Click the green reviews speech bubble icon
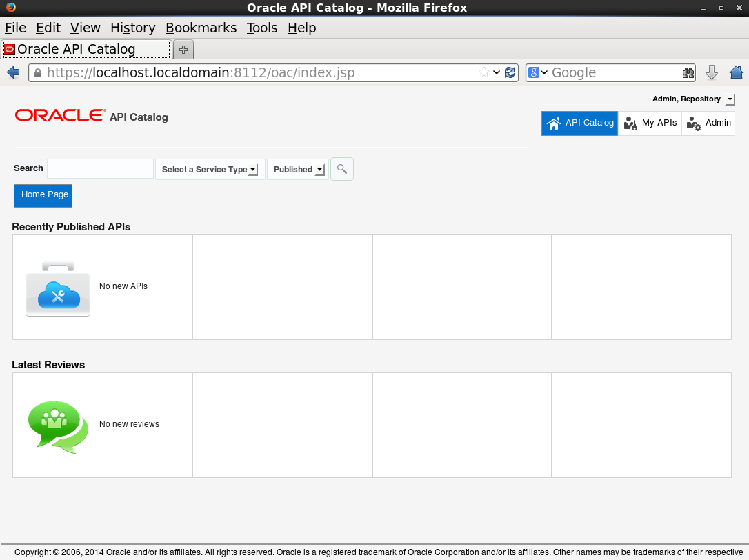The height and width of the screenshot is (560, 749). [58, 427]
